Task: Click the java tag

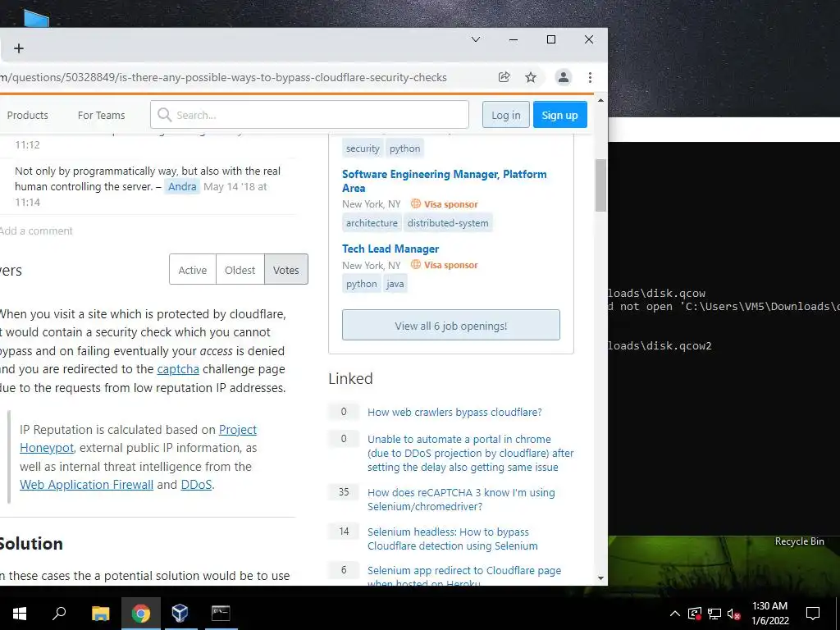Action: tap(395, 284)
